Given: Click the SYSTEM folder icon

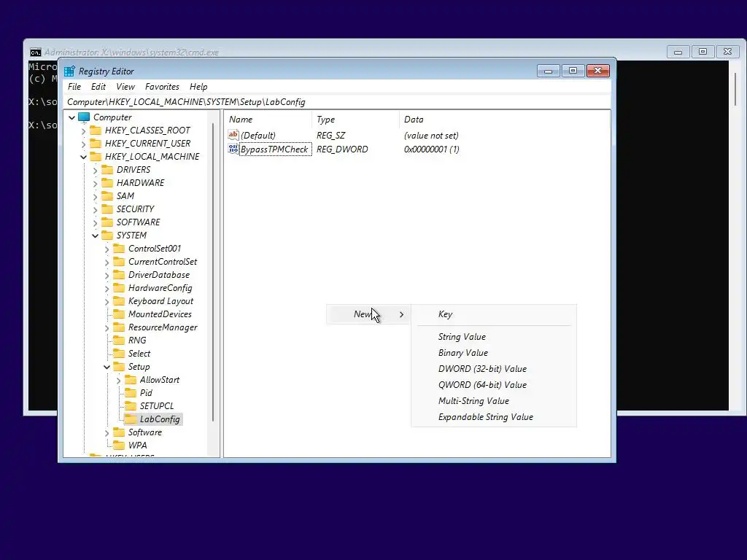Looking at the screenshot, I should (x=108, y=236).
